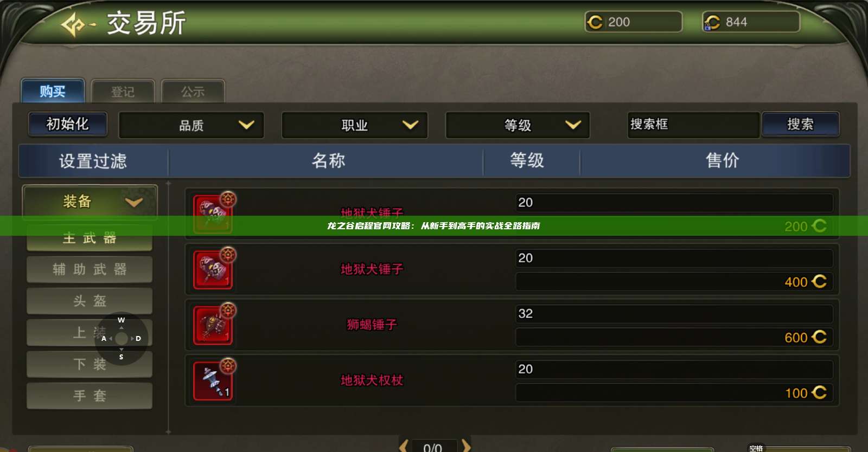Collapse the 装备 equipment category
The image size is (868, 452).
point(90,202)
